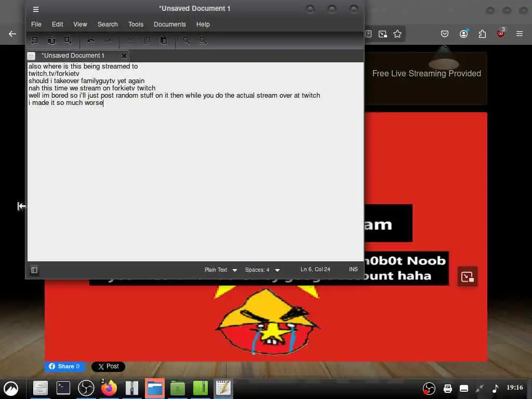
Task: Place cursor at end of 'i made it so much worse'
Action: 103,103
